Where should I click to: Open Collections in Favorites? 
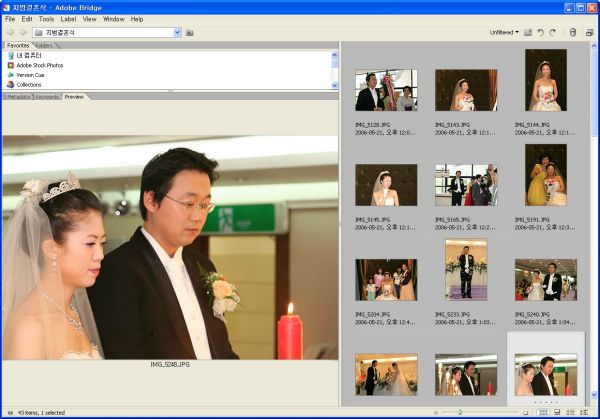click(29, 85)
